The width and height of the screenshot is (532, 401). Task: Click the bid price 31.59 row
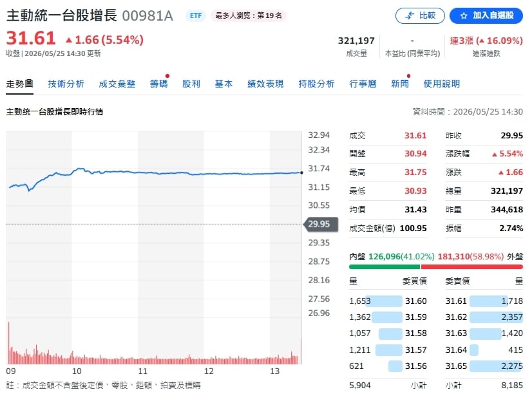[388, 317]
